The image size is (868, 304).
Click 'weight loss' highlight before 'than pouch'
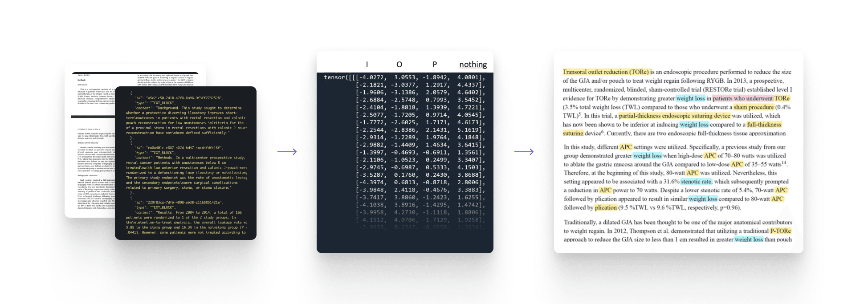pyautogui.click(x=749, y=239)
